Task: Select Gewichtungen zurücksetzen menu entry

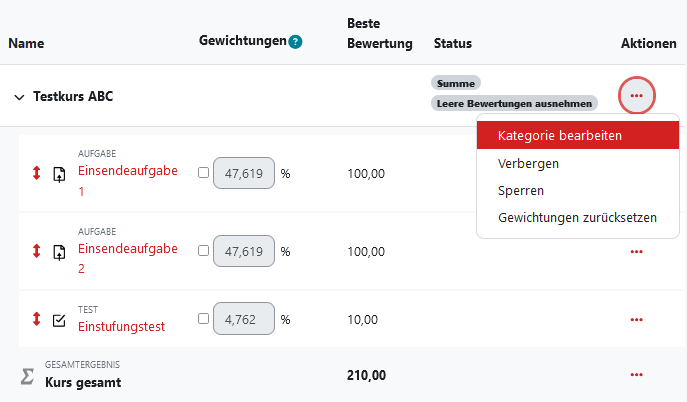Action: pyautogui.click(x=578, y=218)
